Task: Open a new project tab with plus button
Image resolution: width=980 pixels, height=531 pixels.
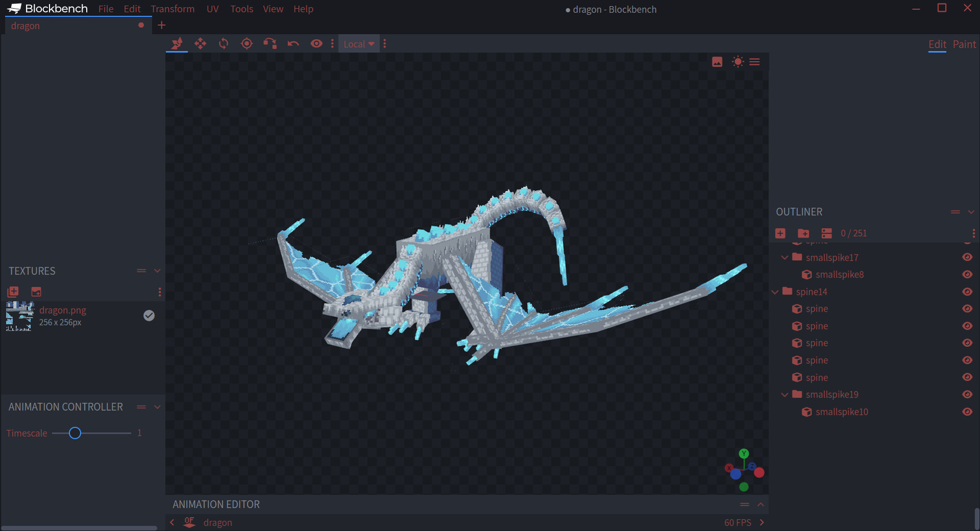Action: coord(161,25)
